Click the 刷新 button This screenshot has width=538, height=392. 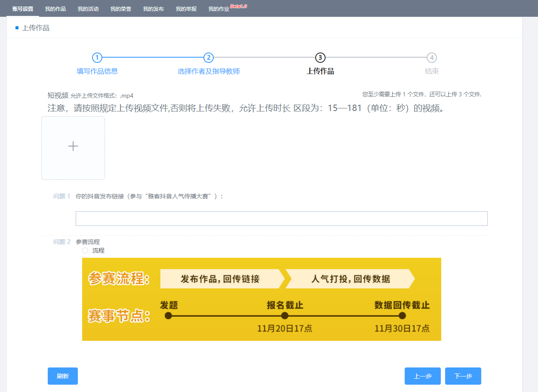63,376
